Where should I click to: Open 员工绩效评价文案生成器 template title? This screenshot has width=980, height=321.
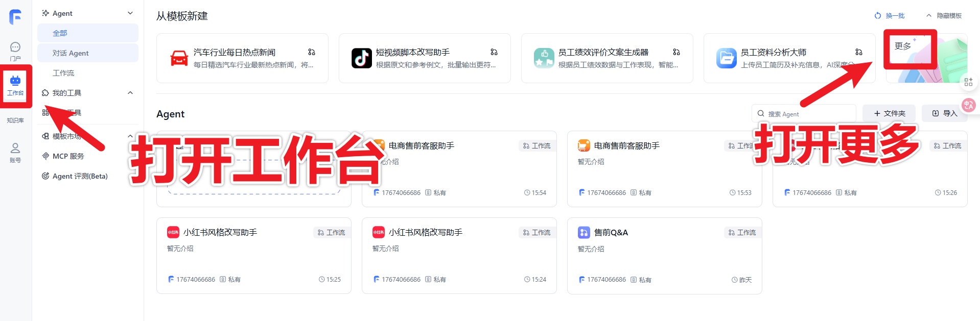tap(603, 52)
